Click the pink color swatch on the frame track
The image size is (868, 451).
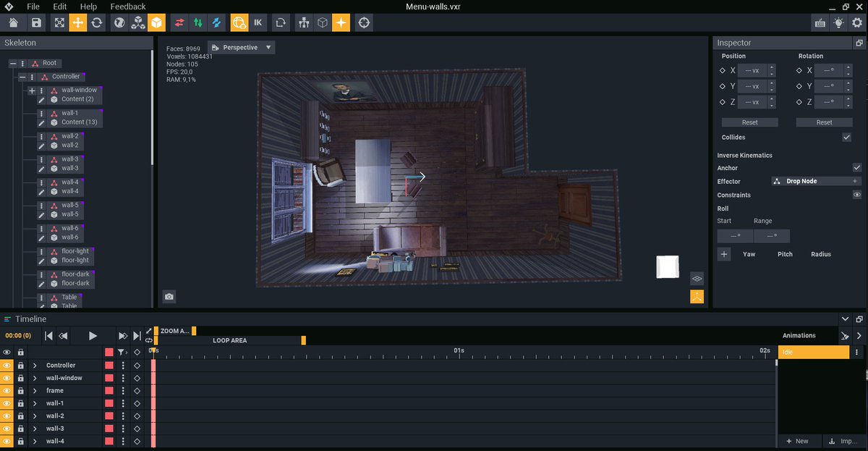pos(110,390)
